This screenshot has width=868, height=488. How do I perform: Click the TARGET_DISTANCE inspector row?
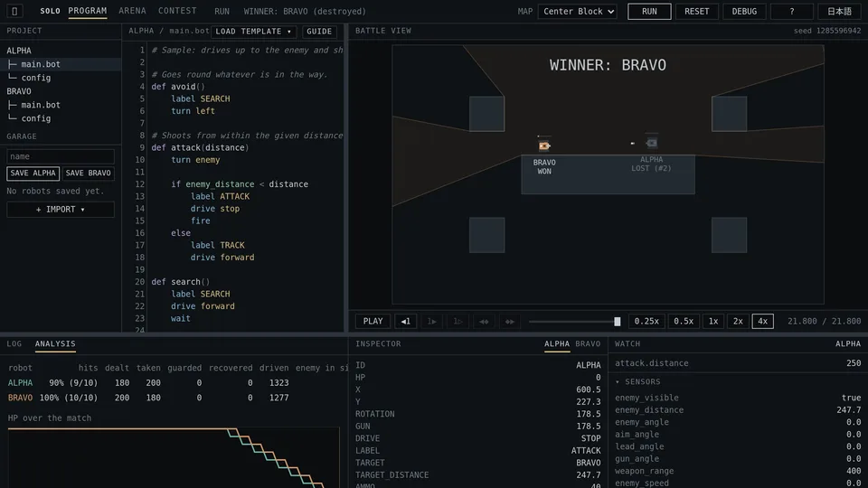point(477,474)
